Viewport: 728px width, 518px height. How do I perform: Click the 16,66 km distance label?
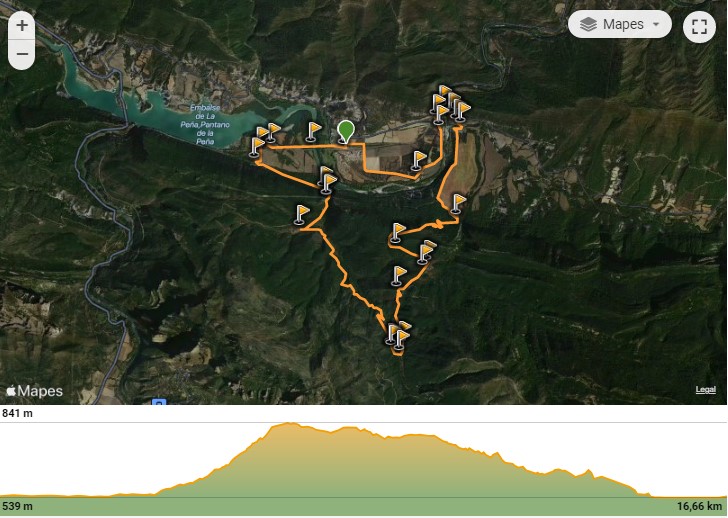(699, 506)
